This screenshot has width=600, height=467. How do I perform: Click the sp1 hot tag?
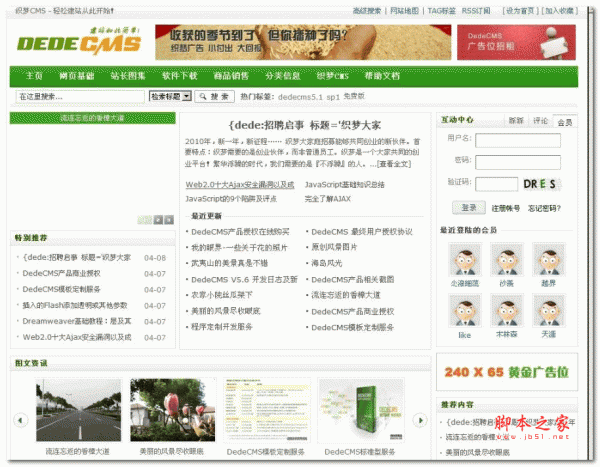pyautogui.click(x=333, y=97)
